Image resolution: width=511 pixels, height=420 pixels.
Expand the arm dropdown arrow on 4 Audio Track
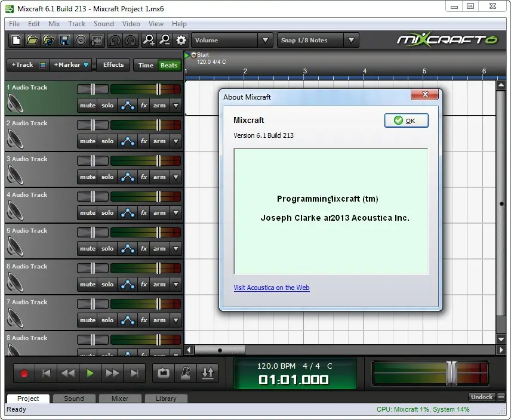[176, 213]
